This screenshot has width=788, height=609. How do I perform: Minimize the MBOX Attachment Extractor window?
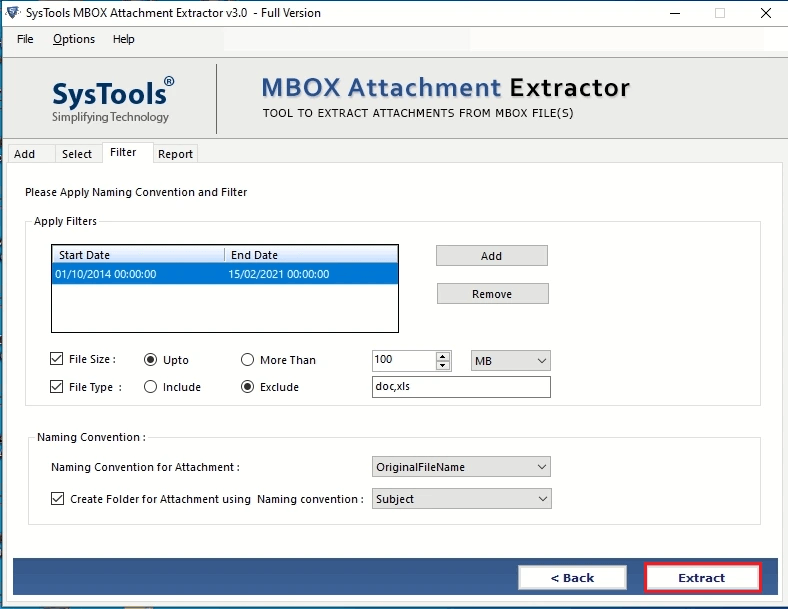pos(675,13)
